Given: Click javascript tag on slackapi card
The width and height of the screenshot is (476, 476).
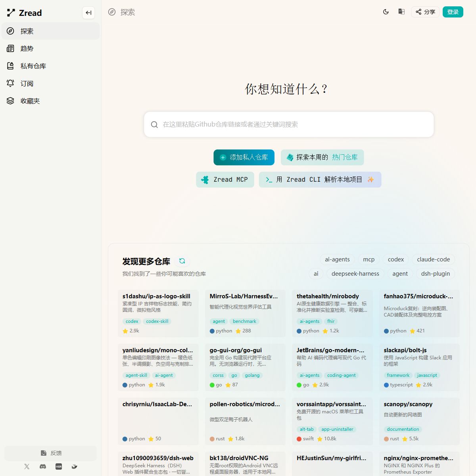Looking at the screenshot, I should (427, 375).
